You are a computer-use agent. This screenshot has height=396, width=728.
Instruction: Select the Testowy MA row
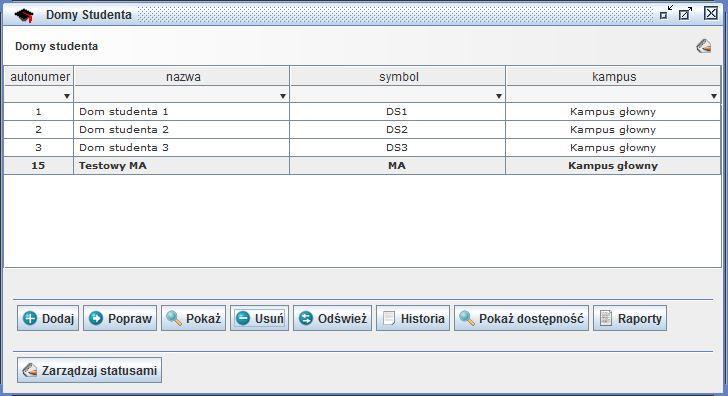[x=362, y=166]
